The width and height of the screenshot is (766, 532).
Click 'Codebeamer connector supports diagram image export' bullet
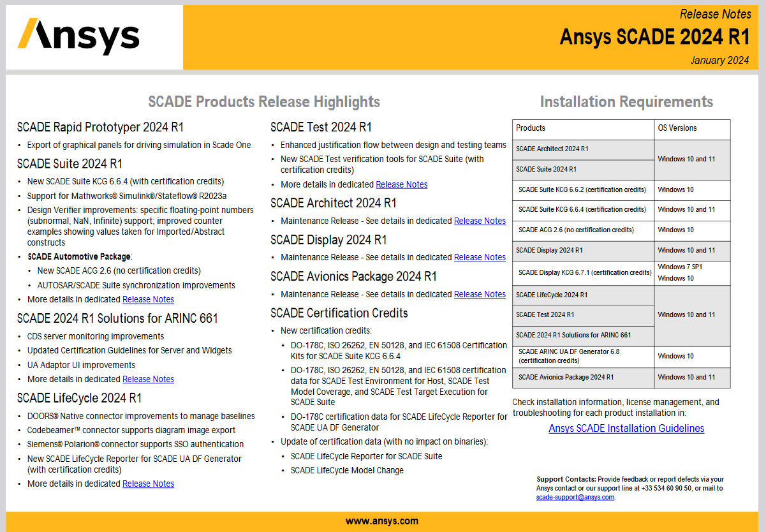(131, 430)
